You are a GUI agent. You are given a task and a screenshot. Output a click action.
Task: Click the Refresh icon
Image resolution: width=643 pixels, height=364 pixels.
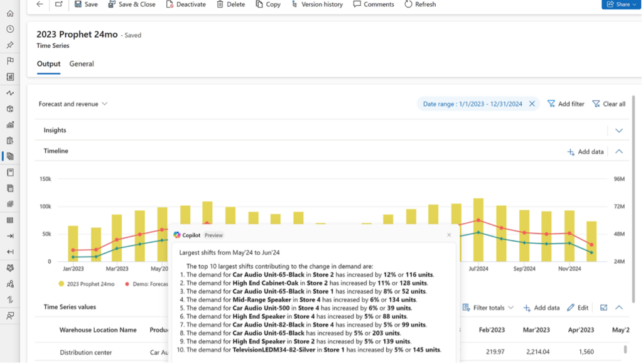(409, 4)
